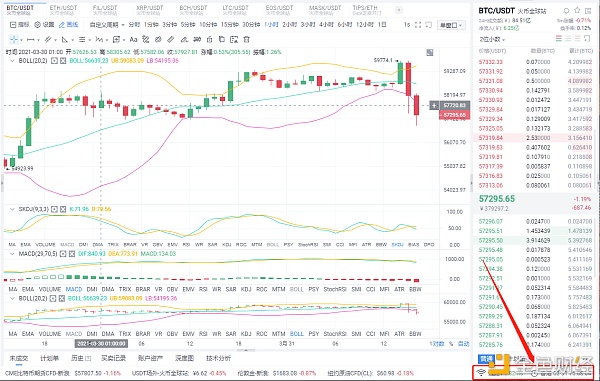Click ask price row 57319.84
600x381 pixels.
(x=534, y=138)
